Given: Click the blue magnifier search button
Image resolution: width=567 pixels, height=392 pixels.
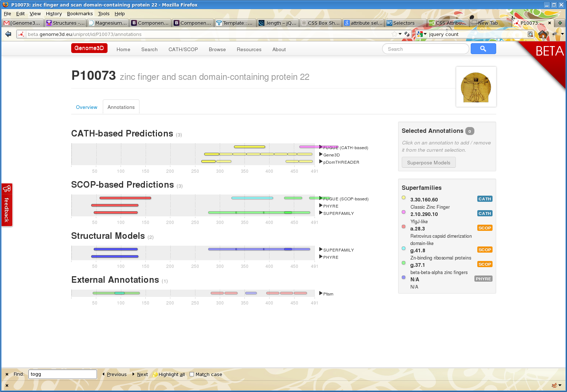Looking at the screenshot, I should [483, 49].
